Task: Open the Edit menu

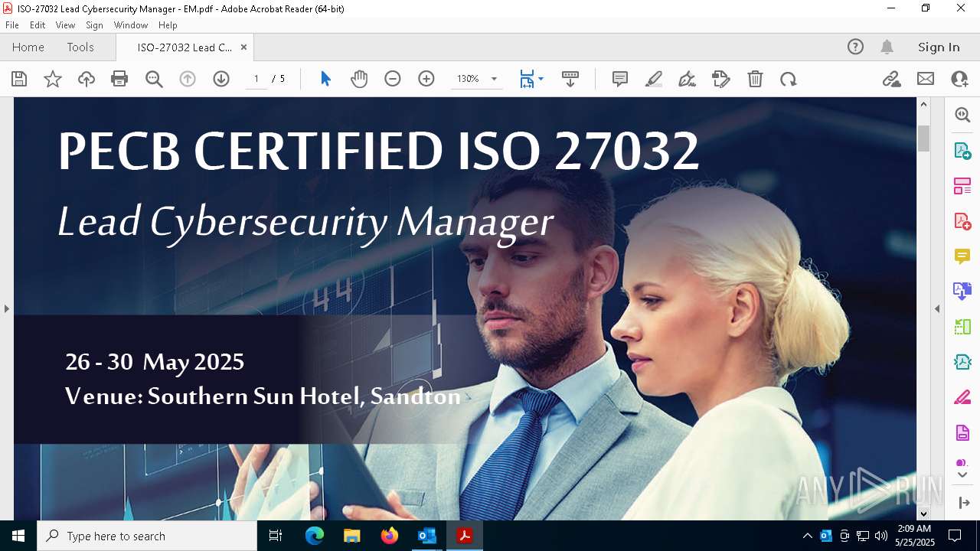Action: (x=38, y=25)
